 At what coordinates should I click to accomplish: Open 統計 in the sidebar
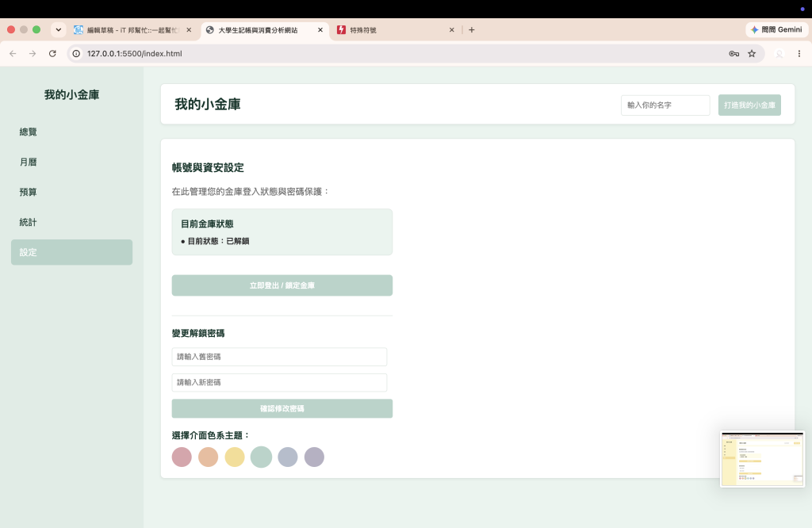click(71, 222)
